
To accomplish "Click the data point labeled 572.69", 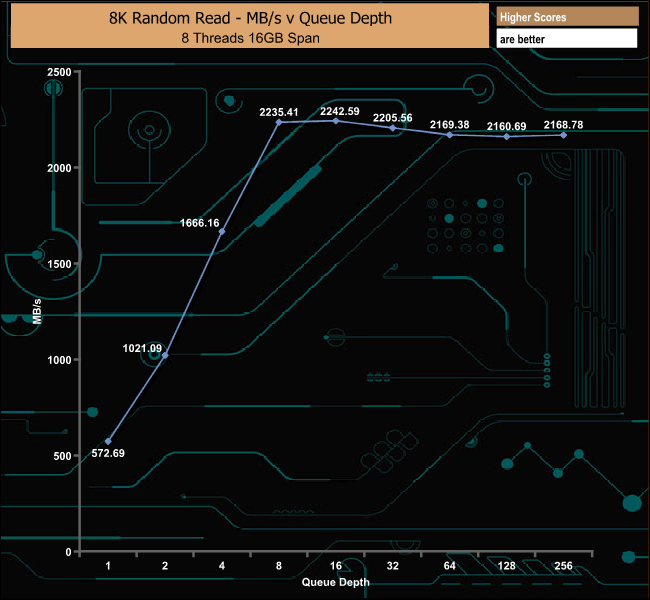I will coord(108,441).
